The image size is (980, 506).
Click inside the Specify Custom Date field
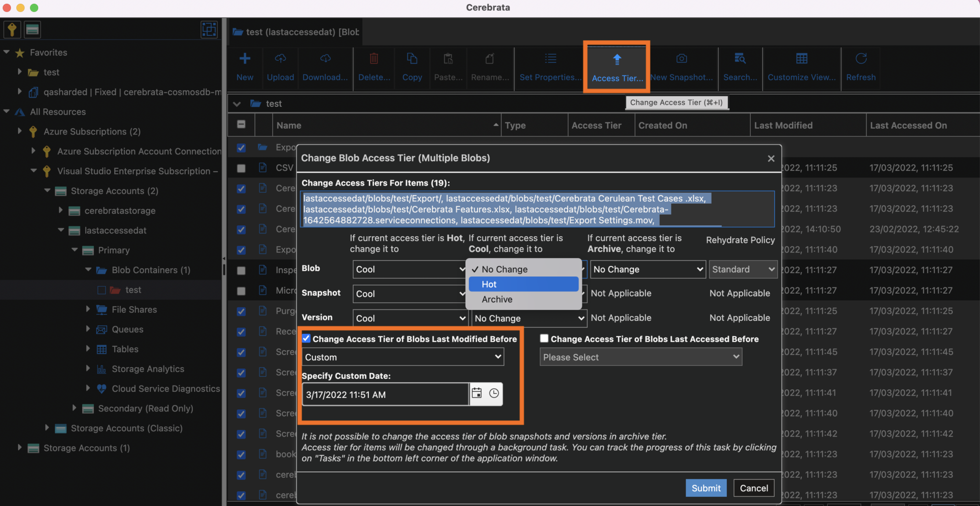pos(383,394)
